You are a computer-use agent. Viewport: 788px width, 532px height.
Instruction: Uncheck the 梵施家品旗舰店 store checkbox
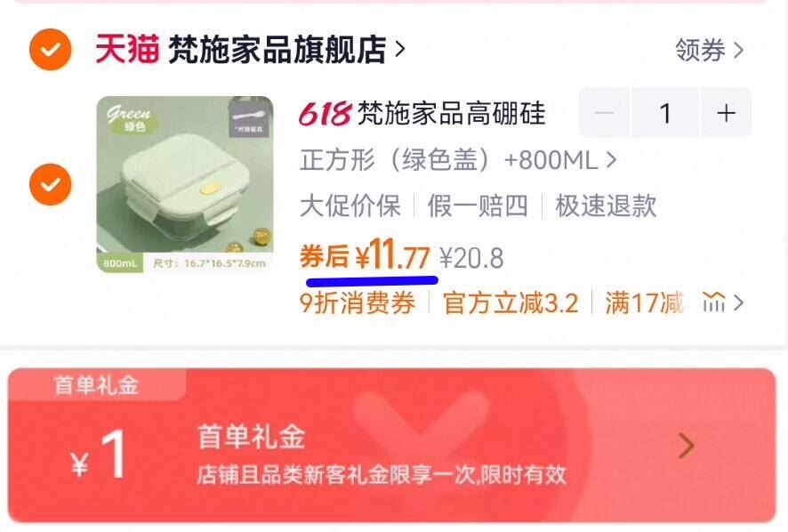point(51,49)
